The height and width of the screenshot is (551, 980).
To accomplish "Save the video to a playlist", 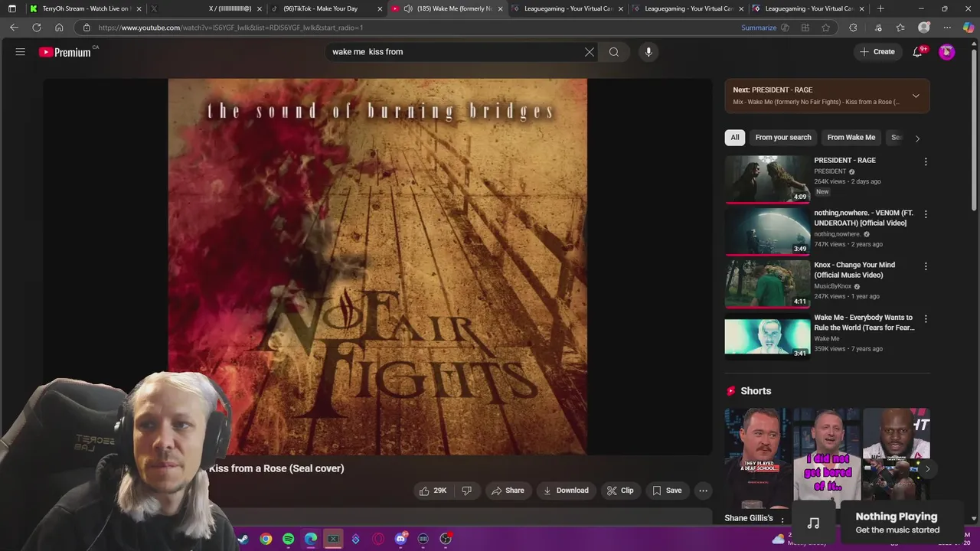I will point(667,491).
